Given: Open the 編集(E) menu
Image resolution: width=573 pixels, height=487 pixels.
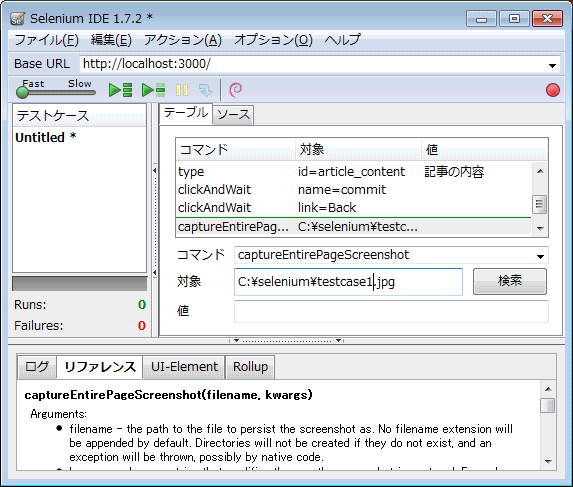Looking at the screenshot, I should (x=111, y=39).
